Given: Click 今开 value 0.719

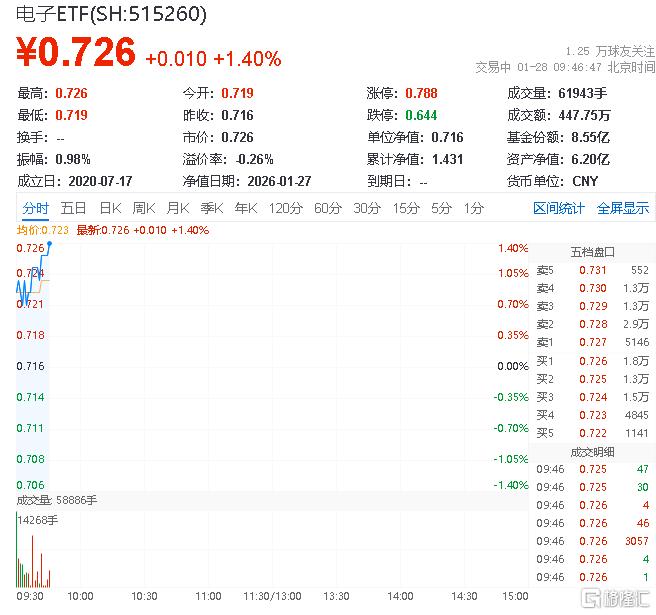Looking at the screenshot, I should click(237, 93).
